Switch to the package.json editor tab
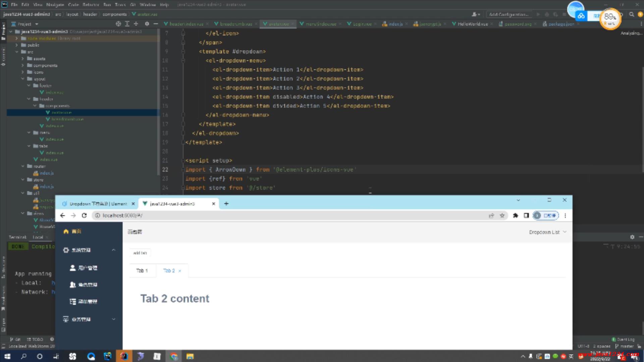644x362 pixels. [x=561, y=24]
